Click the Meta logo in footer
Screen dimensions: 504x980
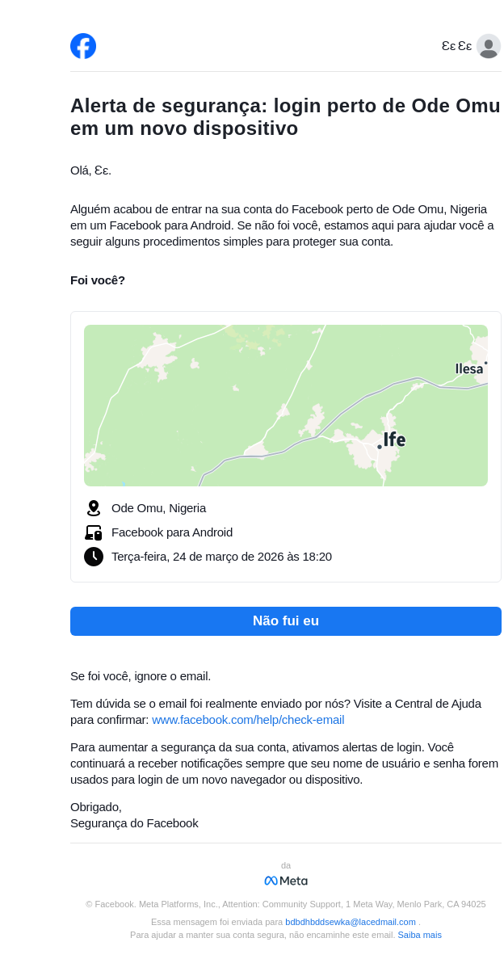(286, 881)
